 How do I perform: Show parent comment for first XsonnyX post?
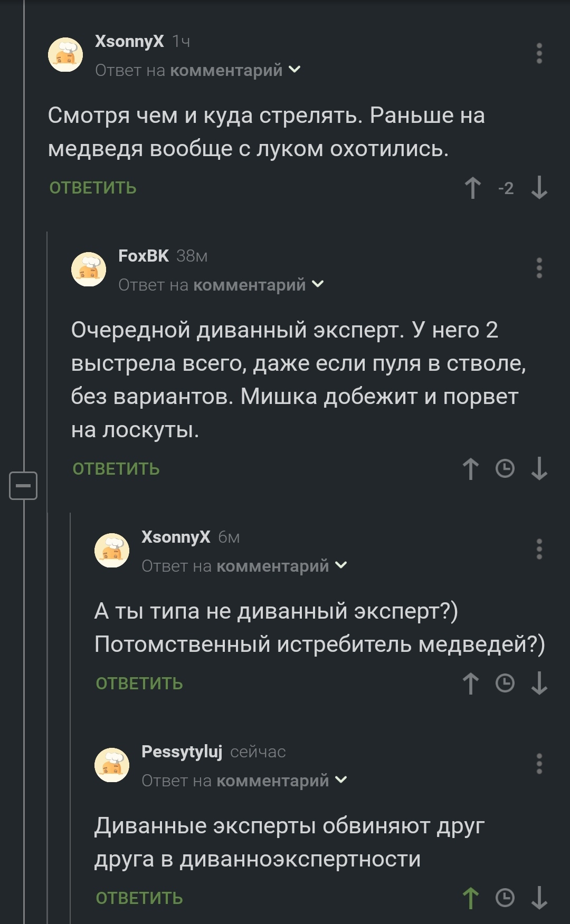pyautogui.click(x=295, y=70)
